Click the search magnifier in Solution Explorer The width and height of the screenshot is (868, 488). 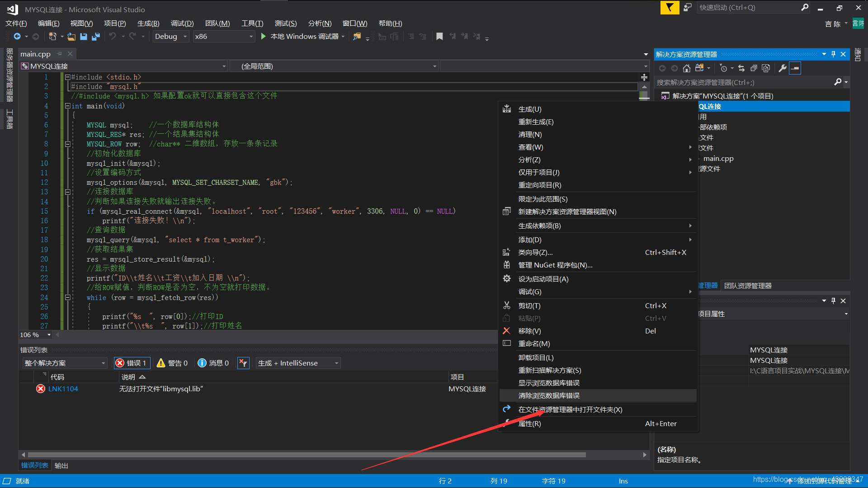(x=838, y=82)
